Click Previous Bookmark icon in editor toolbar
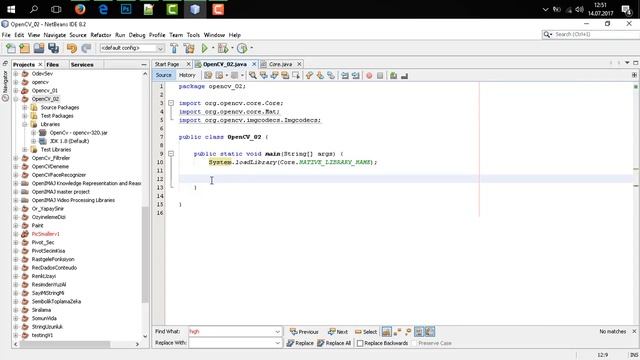This screenshot has height=360, width=640. click(309, 76)
